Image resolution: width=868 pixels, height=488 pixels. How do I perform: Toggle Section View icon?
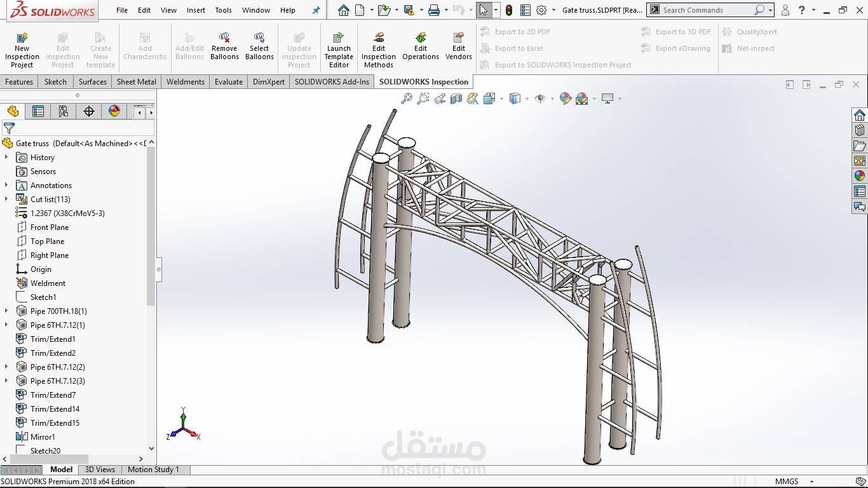(x=456, y=98)
